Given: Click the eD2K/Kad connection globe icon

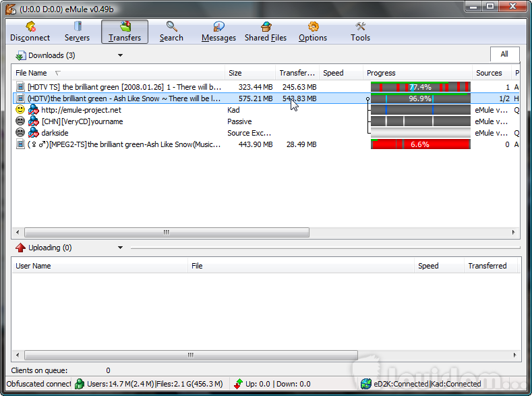Looking at the screenshot, I should pos(366,384).
